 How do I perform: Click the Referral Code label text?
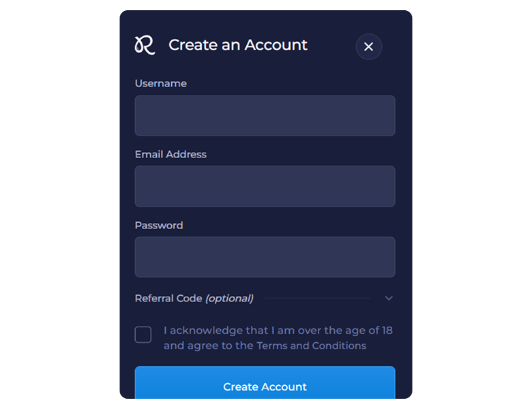coord(168,298)
